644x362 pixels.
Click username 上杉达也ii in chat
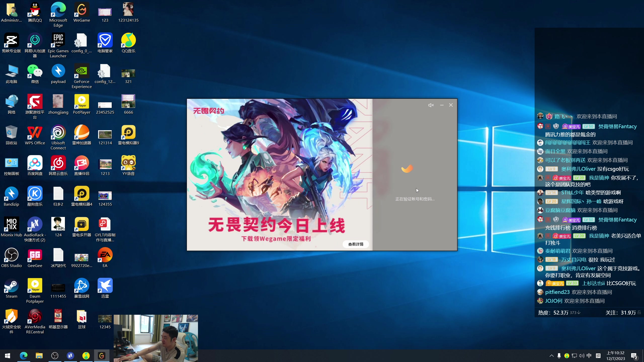[593, 283]
